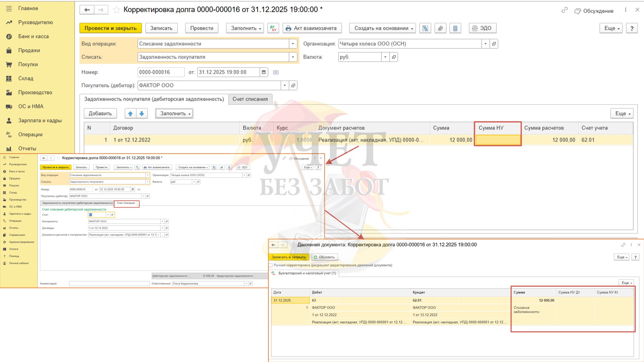Open the Создать на основании dropdown
The height and width of the screenshot is (362, 644).
click(382, 28)
